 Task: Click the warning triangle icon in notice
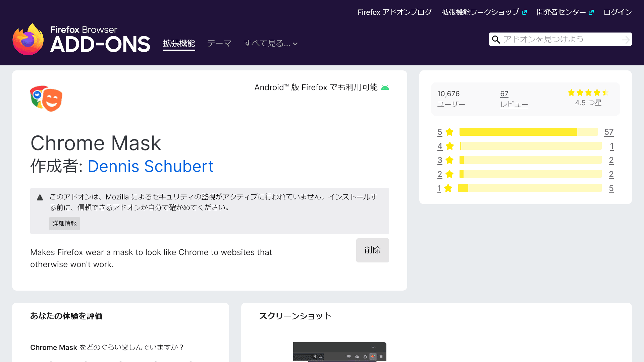[40, 197]
